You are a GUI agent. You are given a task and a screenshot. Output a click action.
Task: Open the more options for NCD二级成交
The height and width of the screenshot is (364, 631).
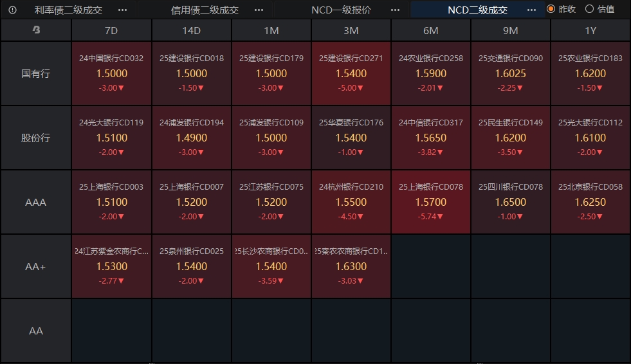pos(531,10)
